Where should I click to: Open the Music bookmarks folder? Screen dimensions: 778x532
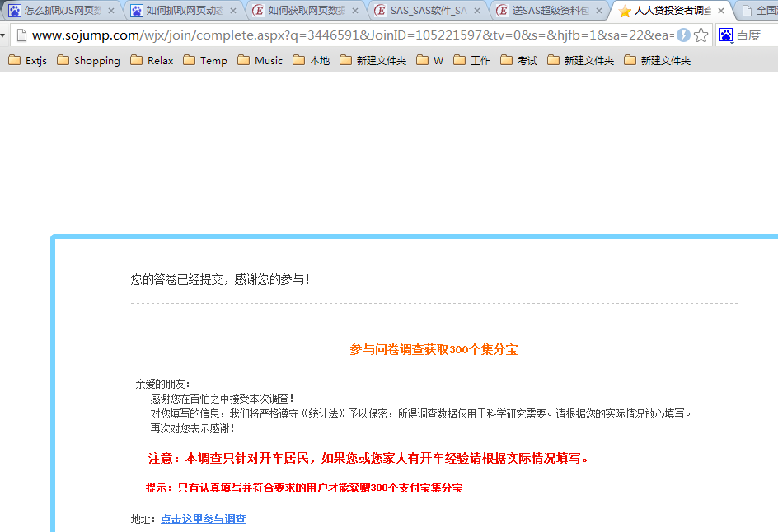tap(260, 60)
